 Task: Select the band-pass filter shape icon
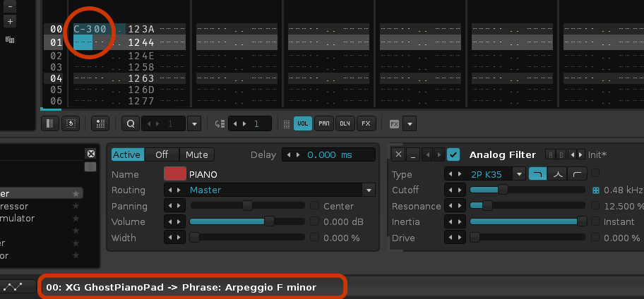click(557, 174)
